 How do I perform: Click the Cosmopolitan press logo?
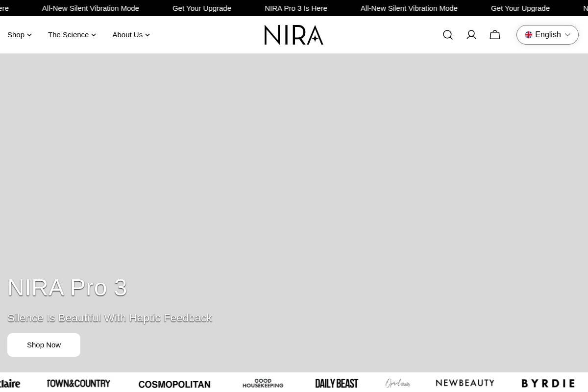tap(174, 384)
